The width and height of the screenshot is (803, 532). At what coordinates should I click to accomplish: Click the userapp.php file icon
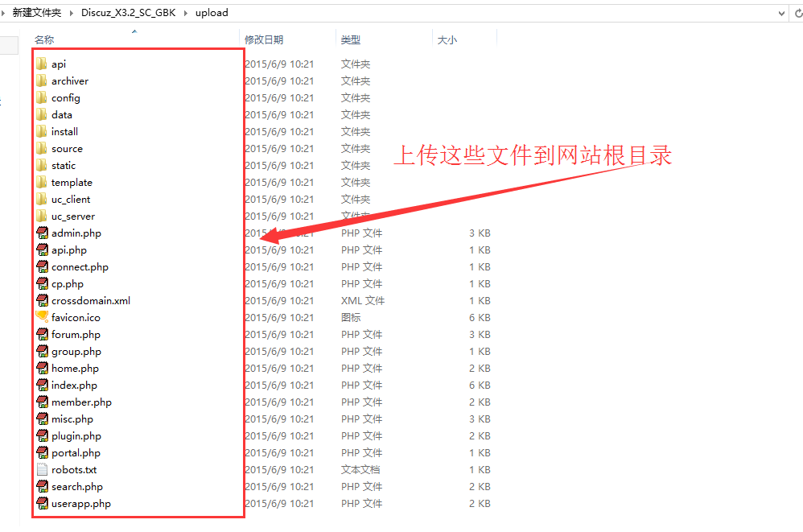pos(43,503)
